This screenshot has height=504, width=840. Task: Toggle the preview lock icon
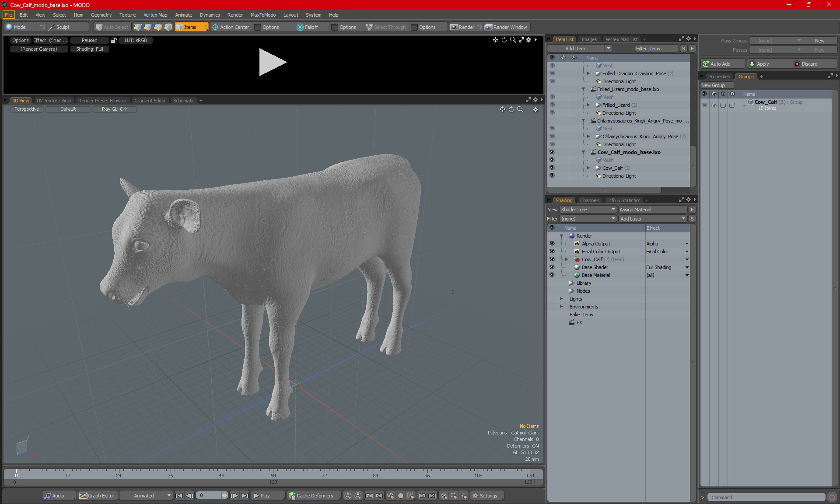tap(114, 40)
